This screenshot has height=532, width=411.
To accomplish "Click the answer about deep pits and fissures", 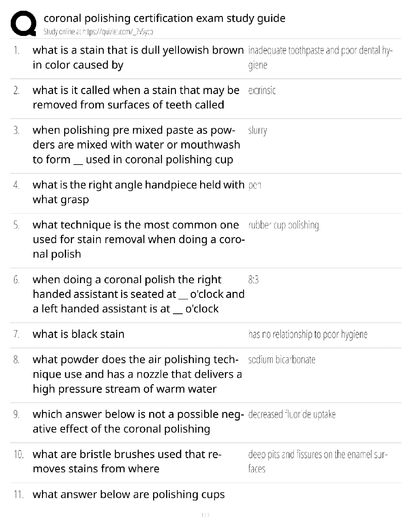I will pyautogui.click(x=318, y=461).
